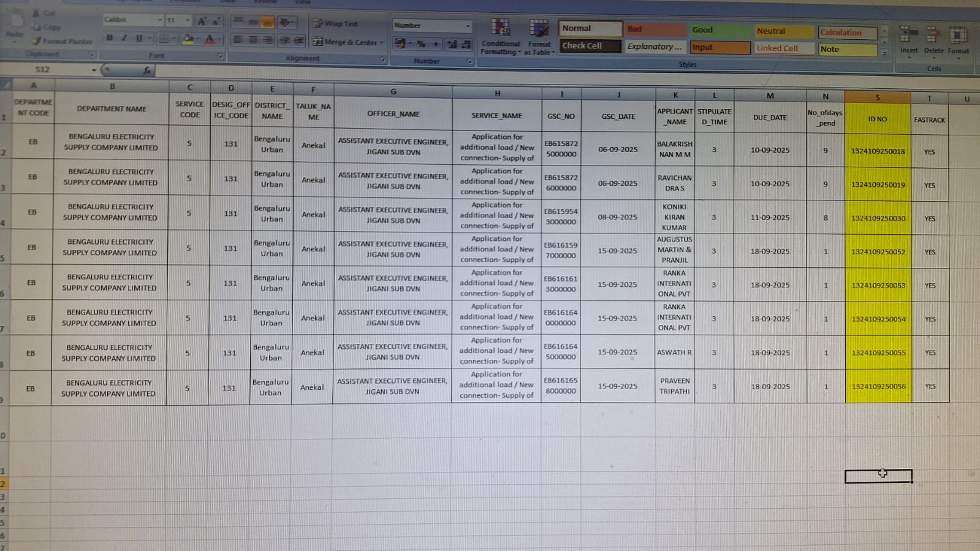The height and width of the screenshot is (551, 980).
Task: Apply Comma Style number format
Action: coord(435,44)
